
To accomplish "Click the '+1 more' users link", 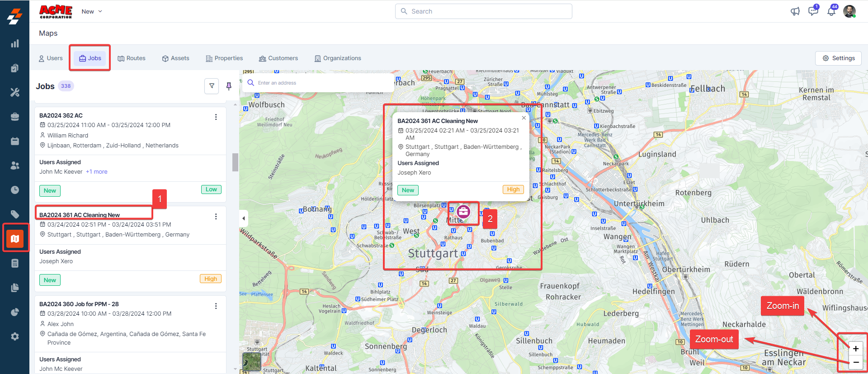I will pos(97,172).
